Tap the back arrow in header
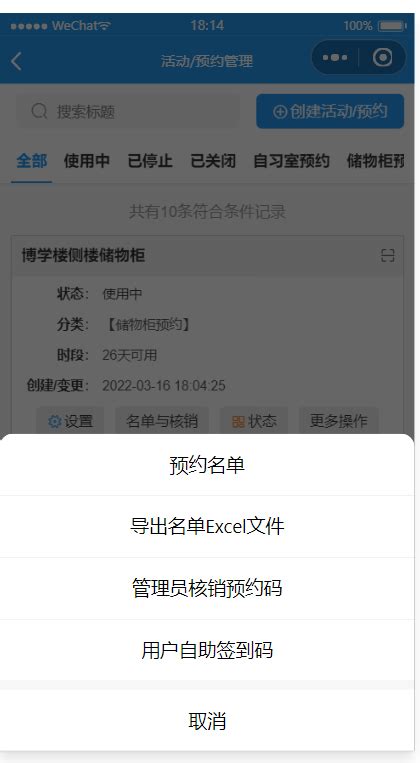The width and height of the screenshot is (420, 763). point(17,61)
